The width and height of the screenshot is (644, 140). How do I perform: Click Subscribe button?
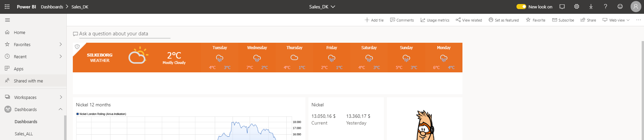click(563, 20)
